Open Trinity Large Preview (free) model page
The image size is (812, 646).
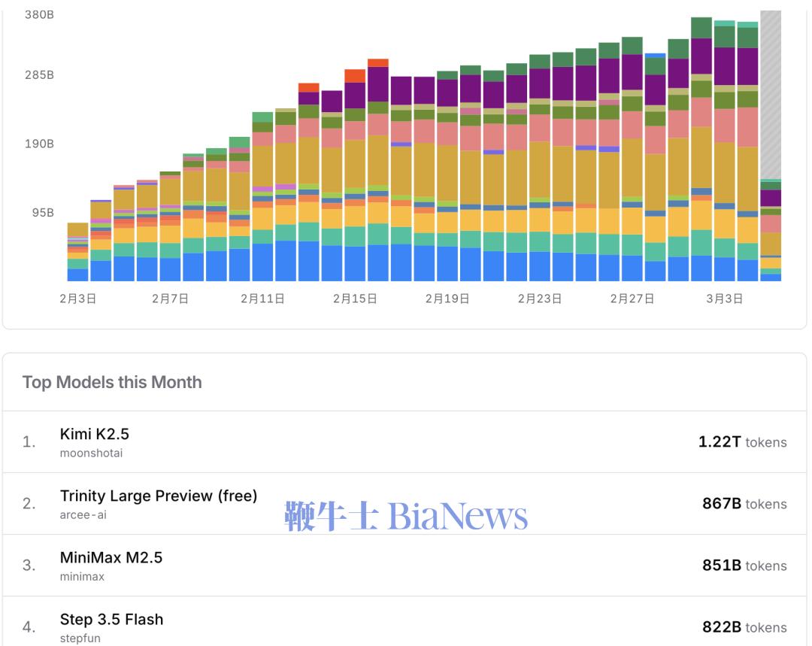158,496
